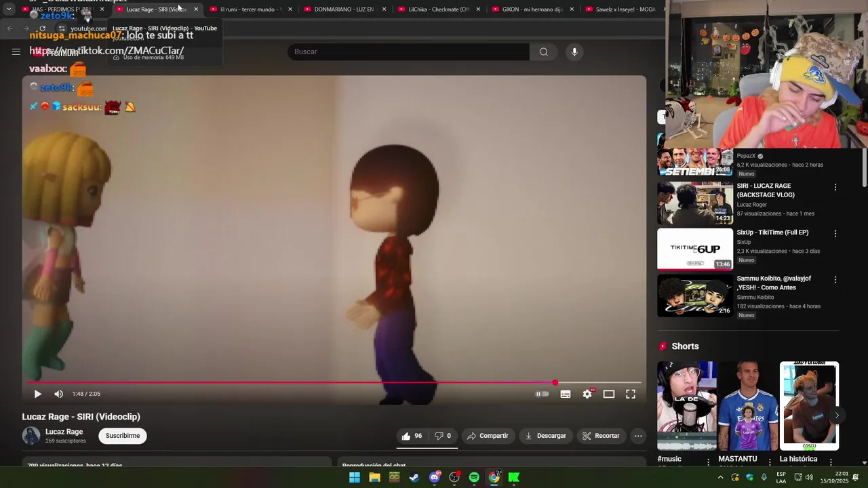
Task: Open the notification bell in the taskbar
Action: [x=855, y=477]
